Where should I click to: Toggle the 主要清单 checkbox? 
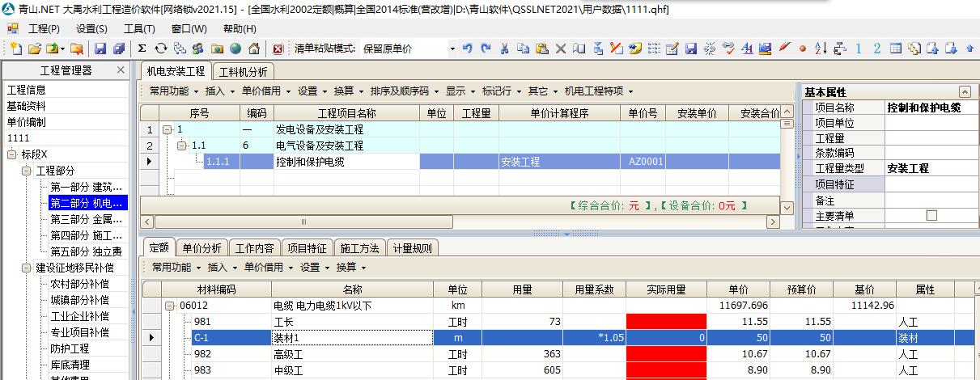931,215
